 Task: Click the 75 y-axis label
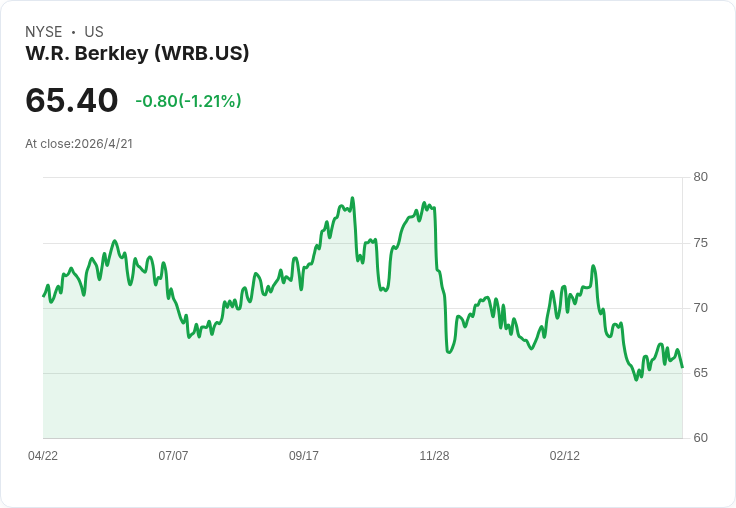click(701, 243)
